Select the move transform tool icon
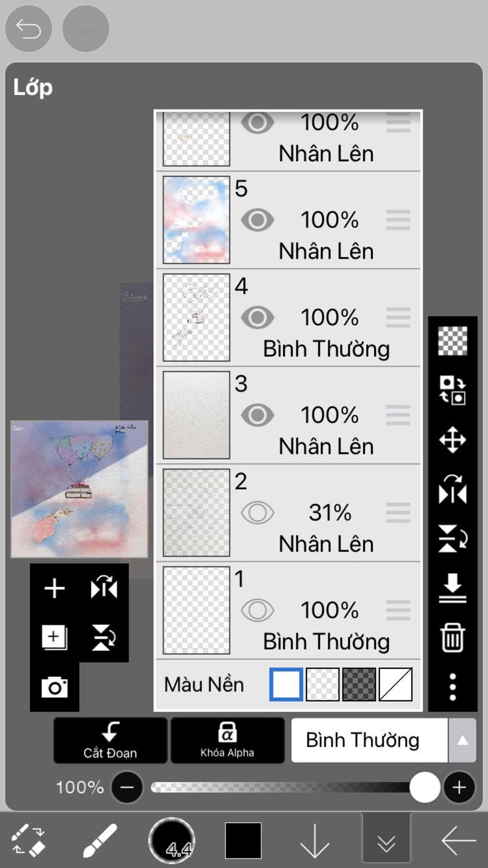 pyautogui.click(x=452, y=439)
